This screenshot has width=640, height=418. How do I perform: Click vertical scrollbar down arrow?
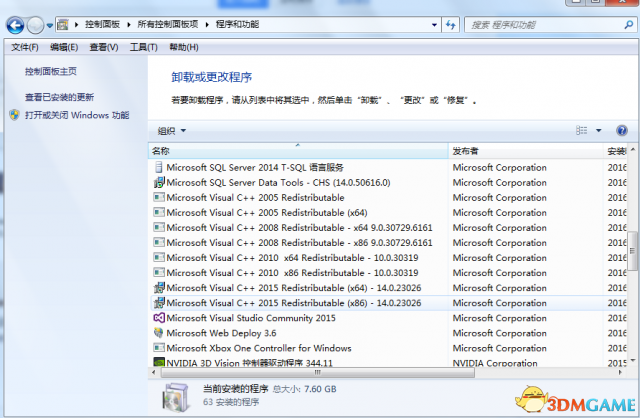(633, 360)
